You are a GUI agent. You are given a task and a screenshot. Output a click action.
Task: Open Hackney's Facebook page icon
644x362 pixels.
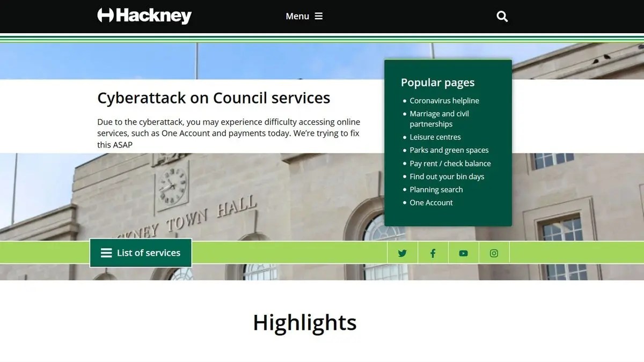(433, 253)
